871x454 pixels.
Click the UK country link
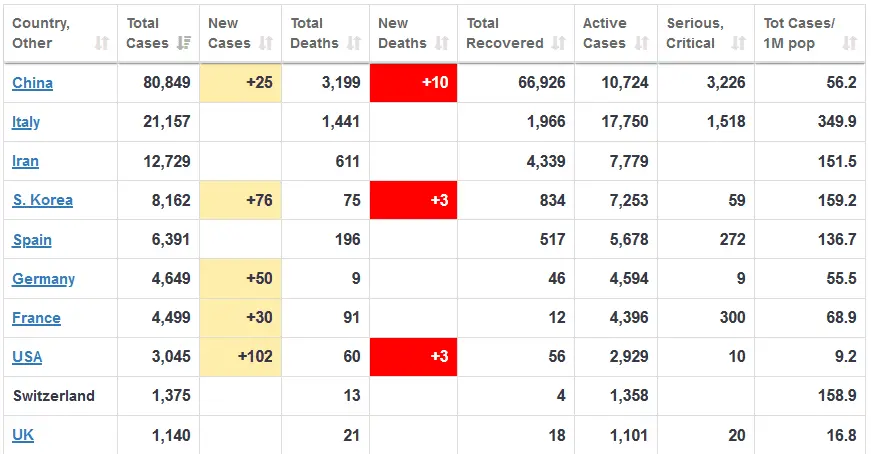23,435
